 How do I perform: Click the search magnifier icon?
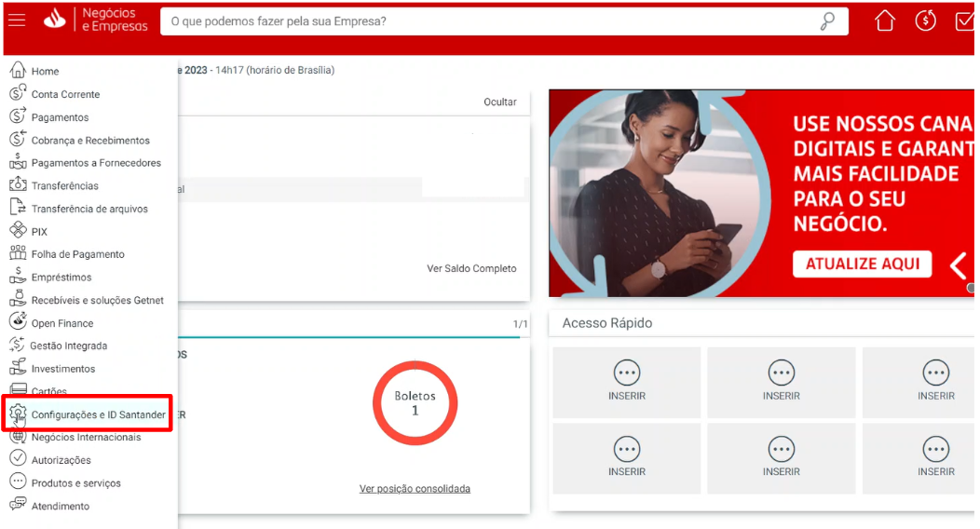tap(827, 21)
